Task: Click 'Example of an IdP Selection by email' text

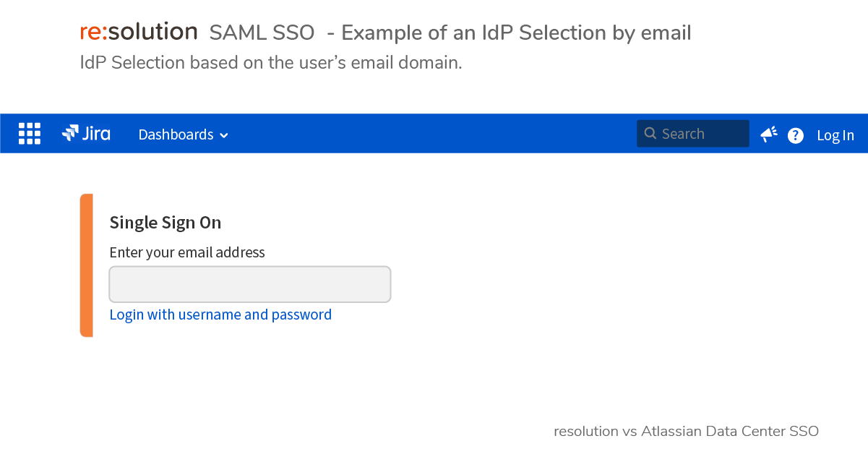Action: [x=517, y=33]
